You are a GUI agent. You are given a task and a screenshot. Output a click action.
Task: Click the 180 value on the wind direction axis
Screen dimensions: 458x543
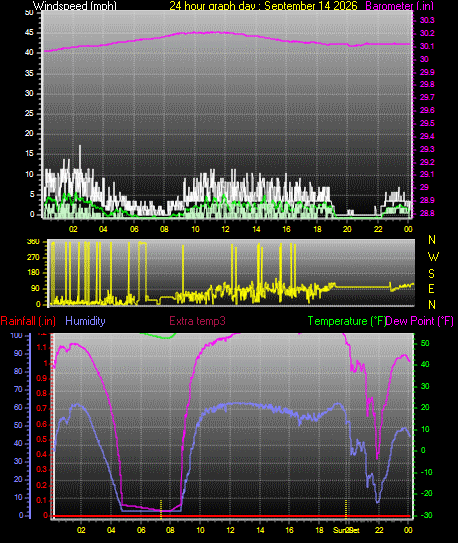33,273
